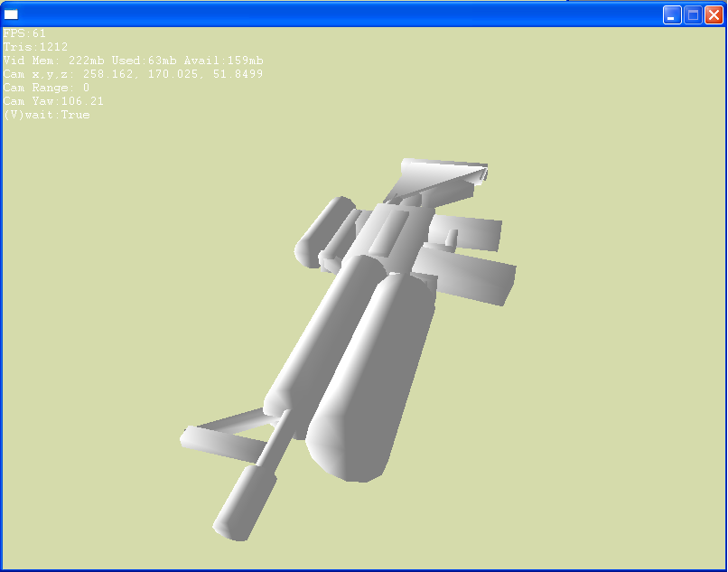Click the '(V)wait:True' text

[46, 115]
